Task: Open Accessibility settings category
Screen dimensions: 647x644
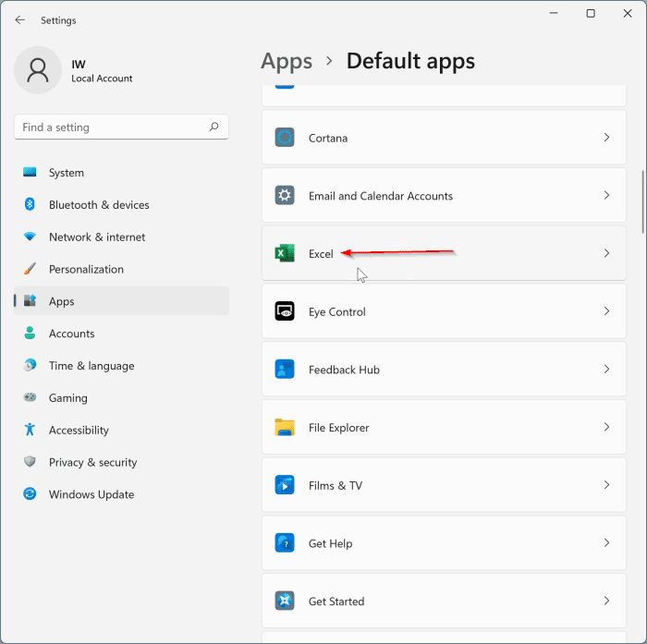Action: click(121, 430)
